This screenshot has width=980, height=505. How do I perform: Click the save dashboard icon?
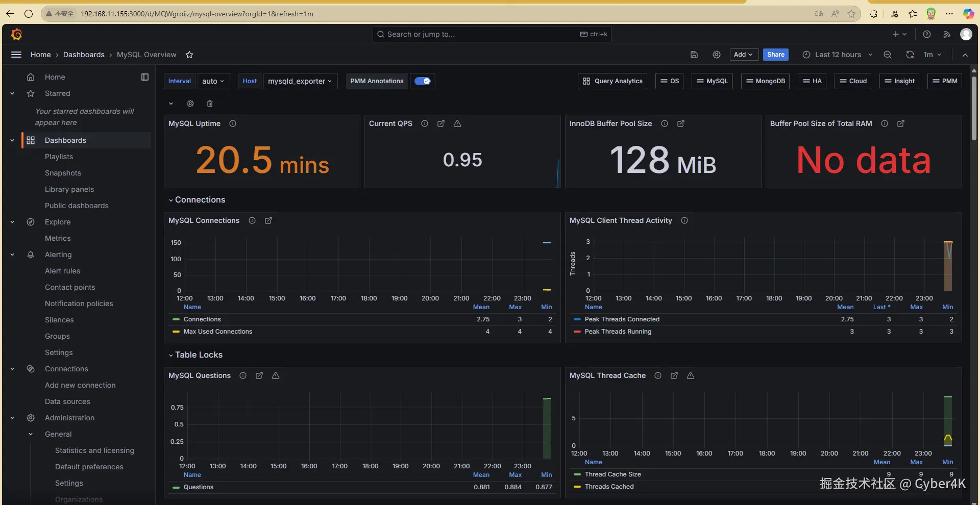click(694, 55)
